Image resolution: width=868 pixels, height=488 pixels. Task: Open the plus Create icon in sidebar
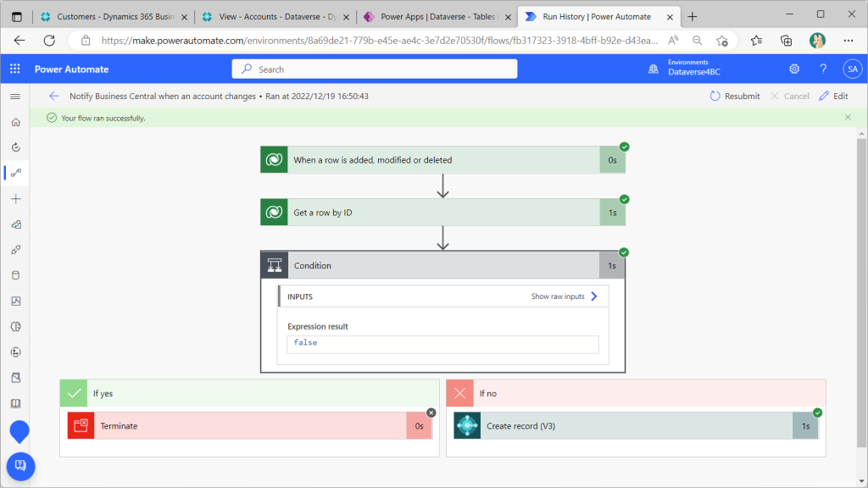point(16,199)
